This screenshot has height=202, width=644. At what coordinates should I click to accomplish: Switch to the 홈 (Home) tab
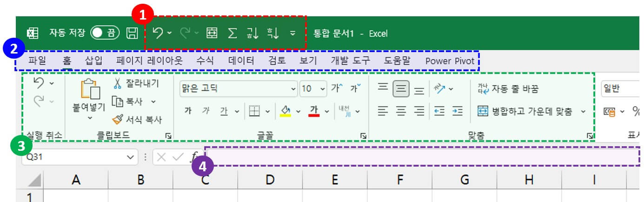[67, 61]
